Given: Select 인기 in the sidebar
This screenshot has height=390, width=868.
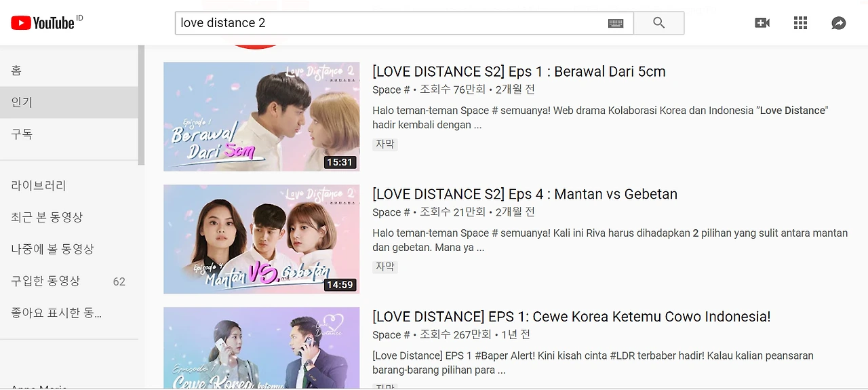Looking at the screenshot, I should click(x=69, y=102).
